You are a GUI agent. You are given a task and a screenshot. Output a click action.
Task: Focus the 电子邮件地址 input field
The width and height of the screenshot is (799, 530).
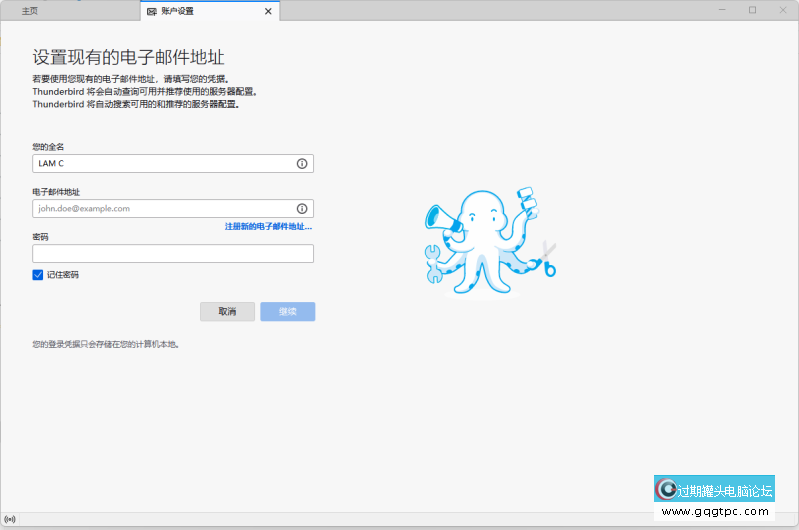click(x=165, y=208)
